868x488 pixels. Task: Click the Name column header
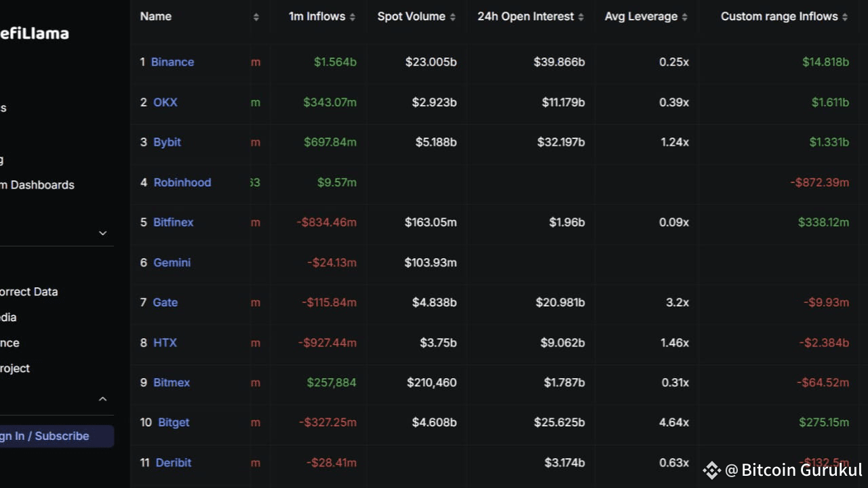tap(156, 16)
